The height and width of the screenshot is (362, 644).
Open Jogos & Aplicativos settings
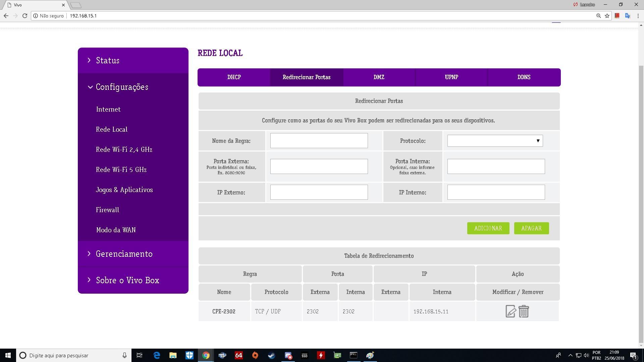[124, 190]
